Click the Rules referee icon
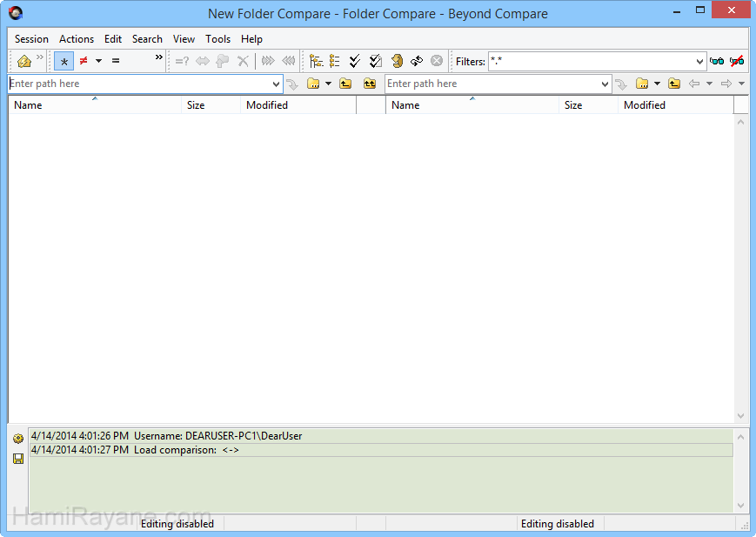This screenshot has width=756, height=537. coord(397,61)
